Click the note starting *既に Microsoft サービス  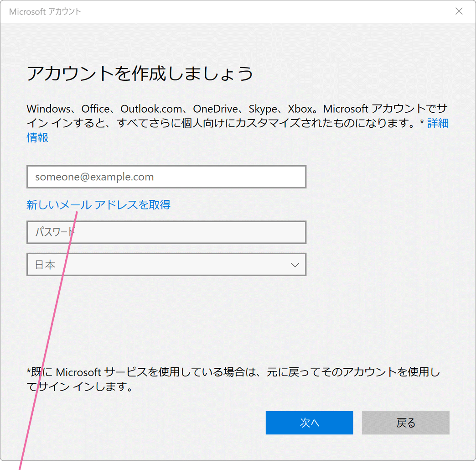(x=233, y=379)
